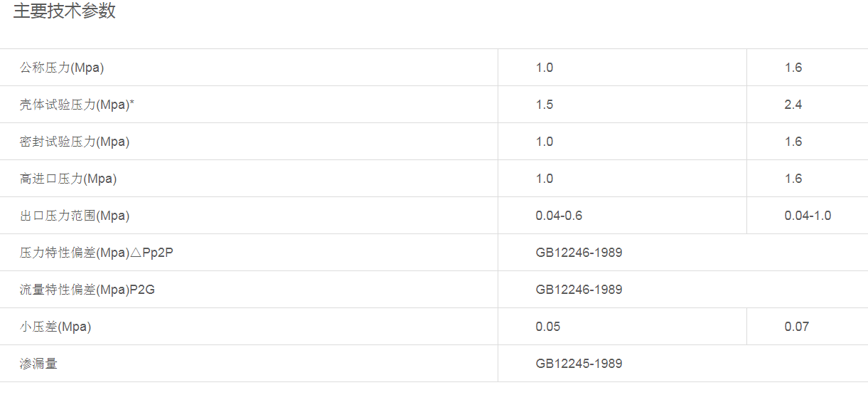Screen dimensions: 868x395
Task: Click GB12246-1989 in the 流量特性偏差 row
Action: pyautogui.click(x=579, y=290)
